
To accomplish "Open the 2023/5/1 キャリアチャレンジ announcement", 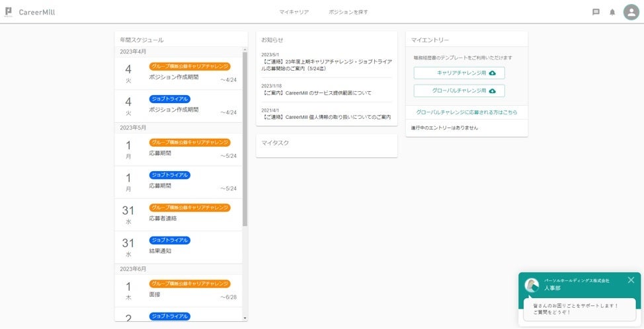I will [x=326, y=65].
